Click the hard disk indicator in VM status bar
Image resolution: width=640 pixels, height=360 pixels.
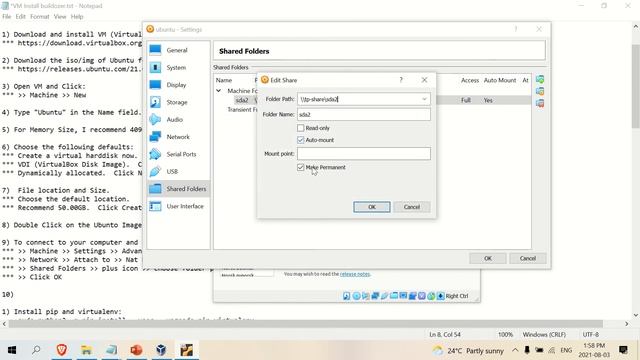click(x=347, y=296)
